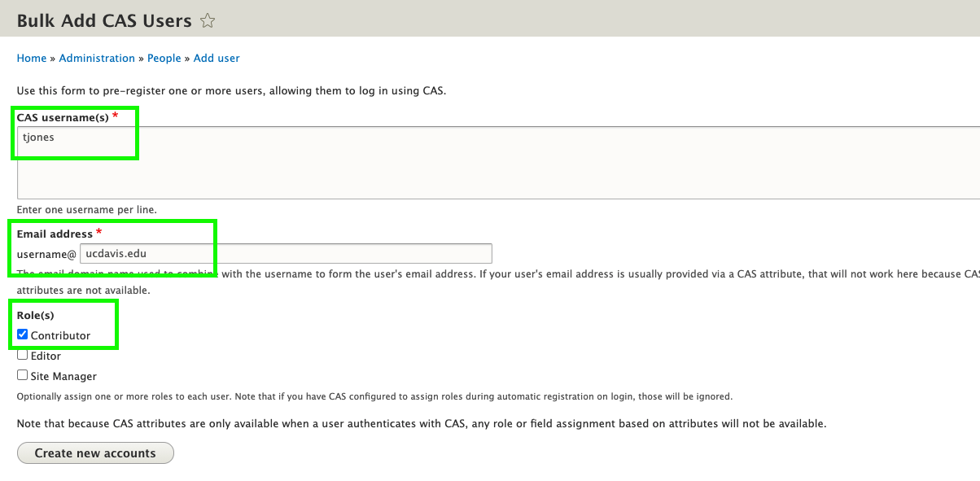The width and height of the screenshot is (980, 481).
Task: Click the red asterisk beside Email address
Action: click(99, 233)
